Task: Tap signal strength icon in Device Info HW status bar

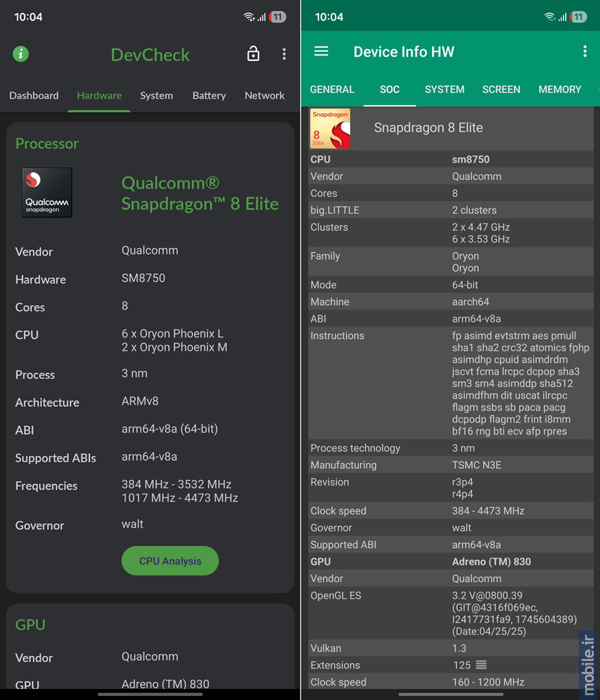Action: tap(562, 17)
